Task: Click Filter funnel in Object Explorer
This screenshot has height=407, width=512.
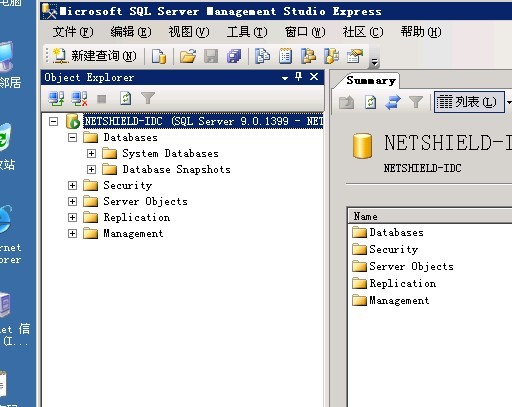Action: [x=148, y=99]
